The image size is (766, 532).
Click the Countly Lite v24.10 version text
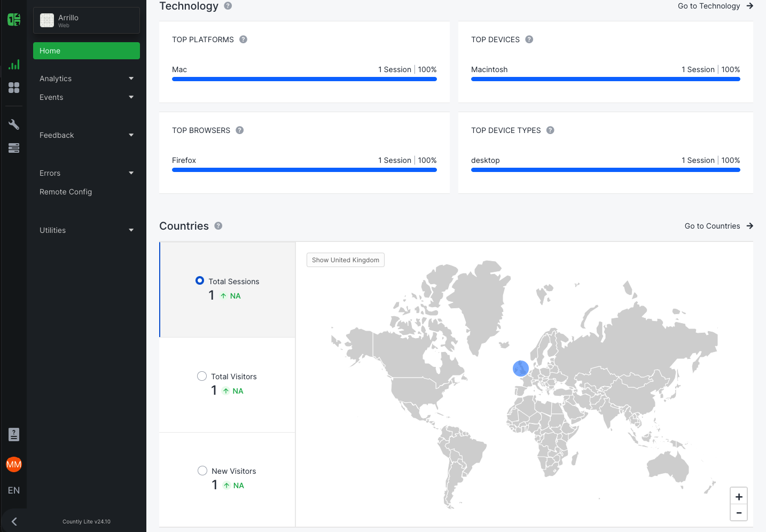click(87, 521)
